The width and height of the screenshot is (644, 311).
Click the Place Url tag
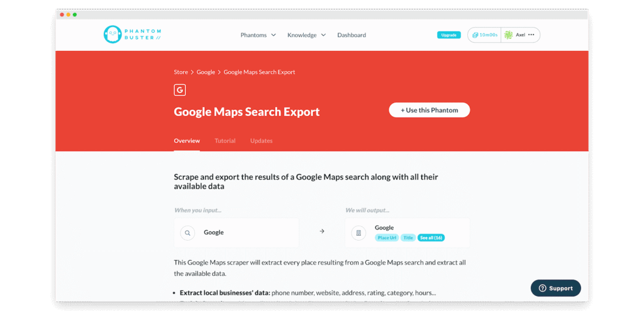pos(387,237)
